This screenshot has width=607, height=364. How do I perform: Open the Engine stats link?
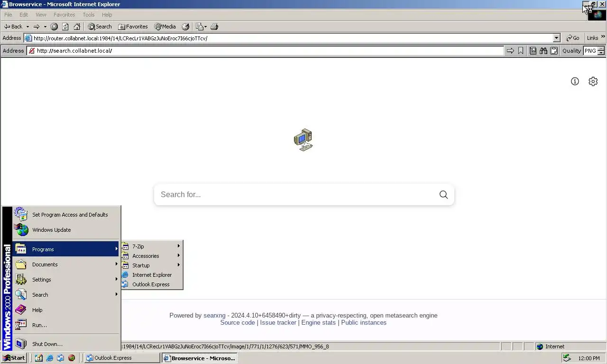click(318, 322)
